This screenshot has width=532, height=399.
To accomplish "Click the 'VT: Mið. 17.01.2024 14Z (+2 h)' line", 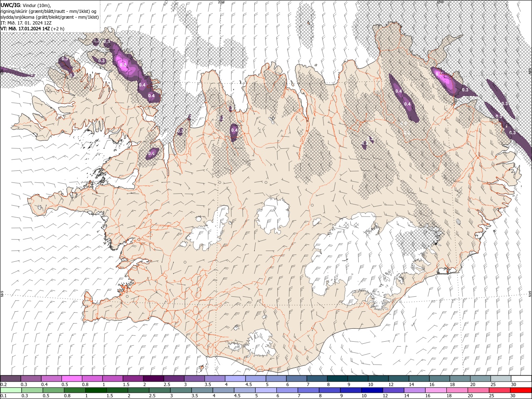I will pyautogui.click(x=32, y=29).
